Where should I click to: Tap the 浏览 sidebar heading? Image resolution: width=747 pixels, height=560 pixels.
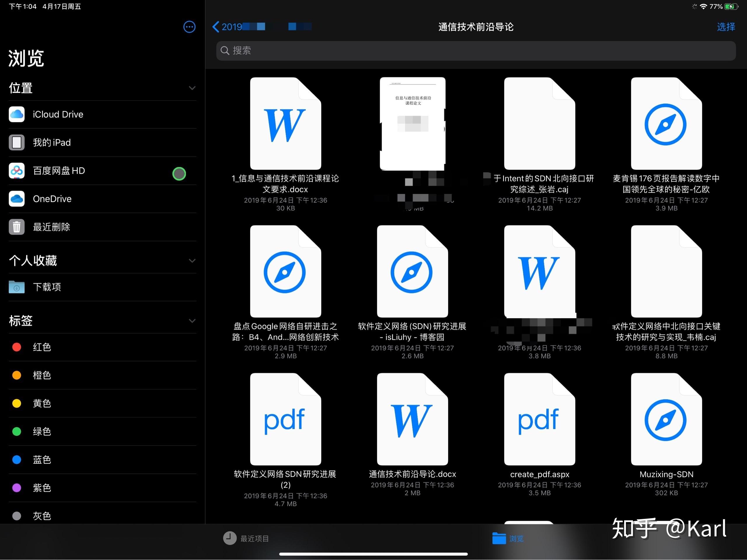tap(26, 58)
